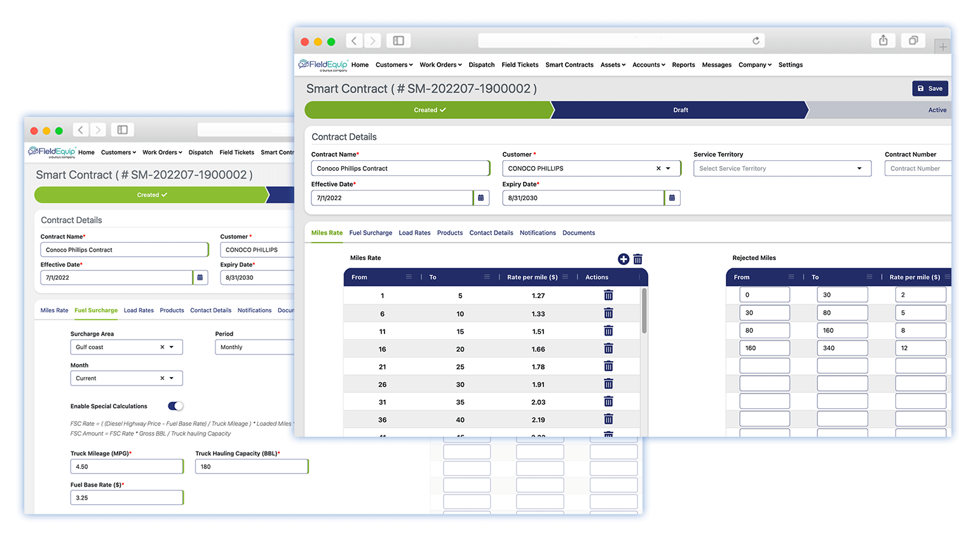Click the Truck Mileage (MPG) field
The height and width of the screenshot is (541, 980).
(x=127, y=467)
